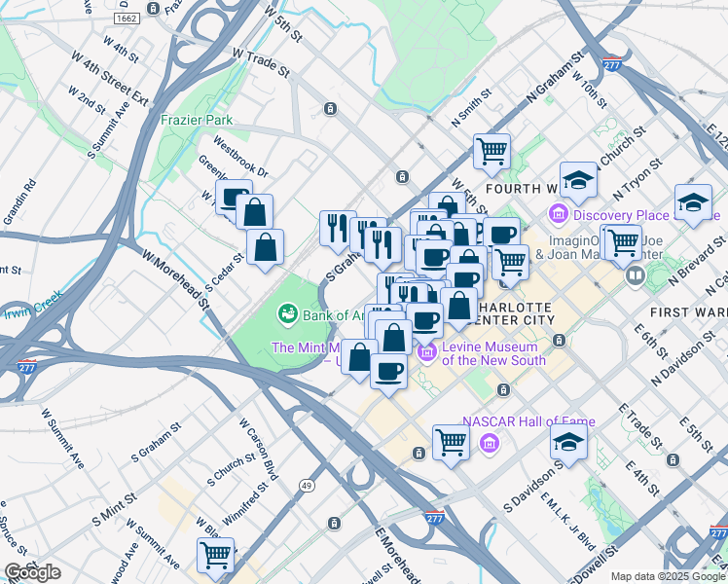Click the I-277 shield near N Graham St
This screenshot has height=584, width=728.
coord(611,64)
